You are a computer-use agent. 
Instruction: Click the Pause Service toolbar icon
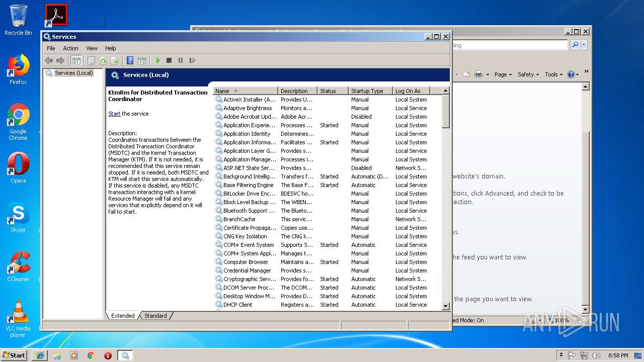click(x=181, y=61)
